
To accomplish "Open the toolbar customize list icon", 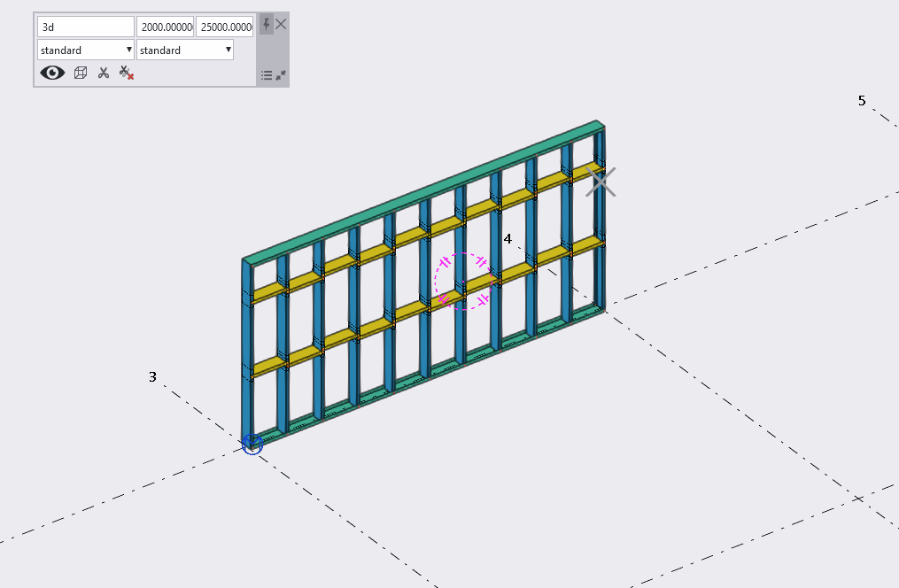I will pos(267,75).
